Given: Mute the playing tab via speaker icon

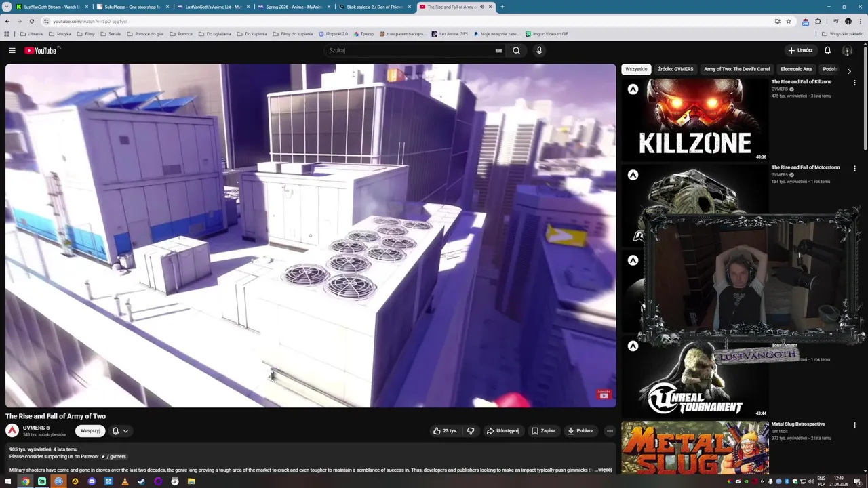Looking at the screenshot, I should coord(482,7).
